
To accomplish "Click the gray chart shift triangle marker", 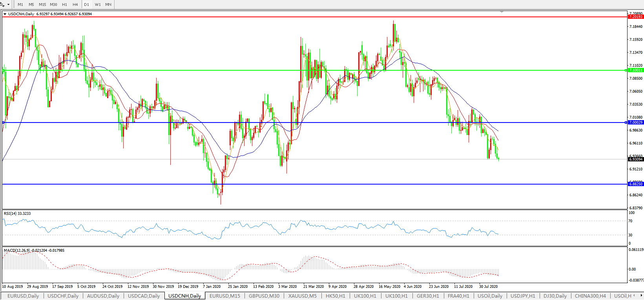I will pos(502,12).
